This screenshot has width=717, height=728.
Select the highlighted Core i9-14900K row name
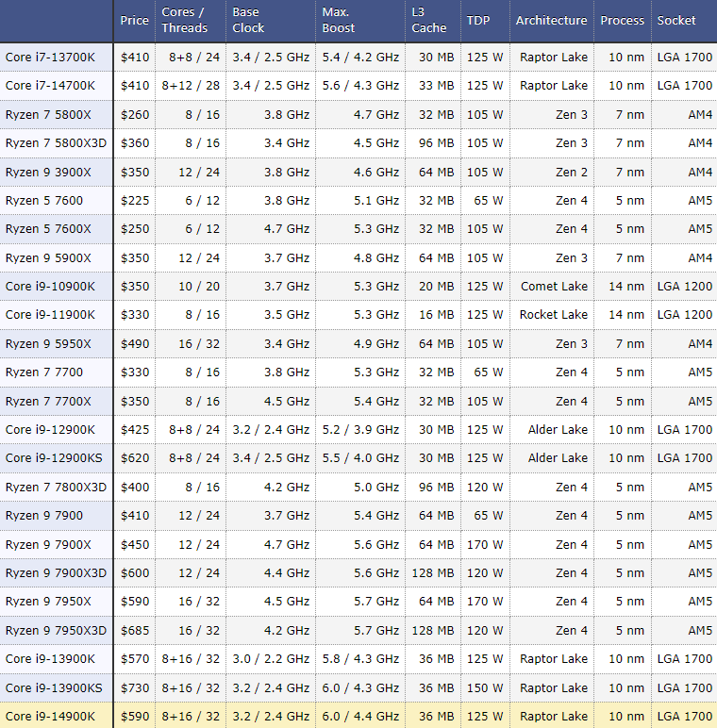coord(50,717)
